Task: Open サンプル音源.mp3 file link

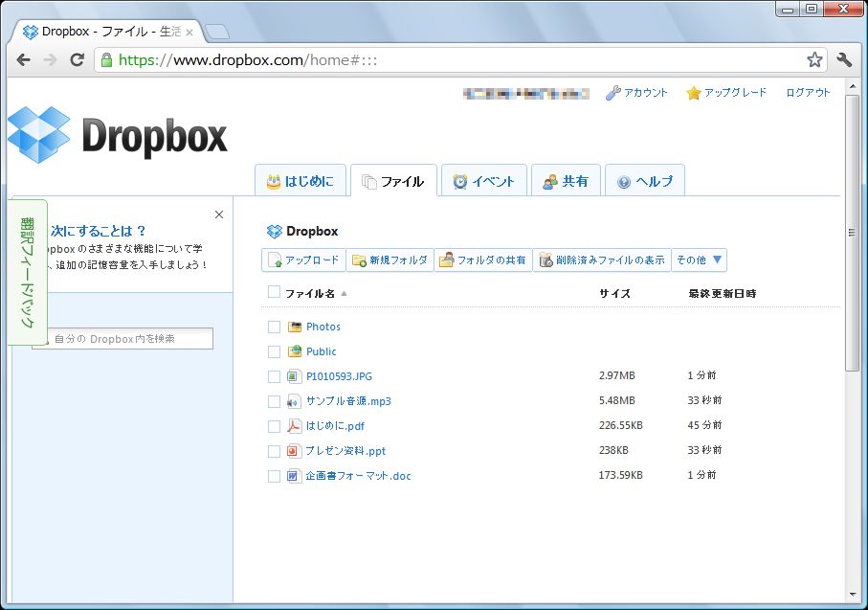Action: point(348,401)
